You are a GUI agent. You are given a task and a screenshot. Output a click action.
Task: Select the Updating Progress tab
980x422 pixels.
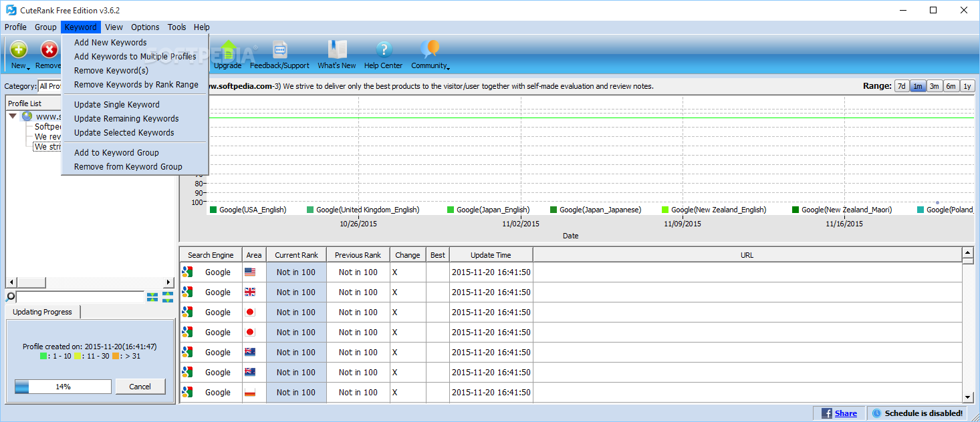(42, 312)
